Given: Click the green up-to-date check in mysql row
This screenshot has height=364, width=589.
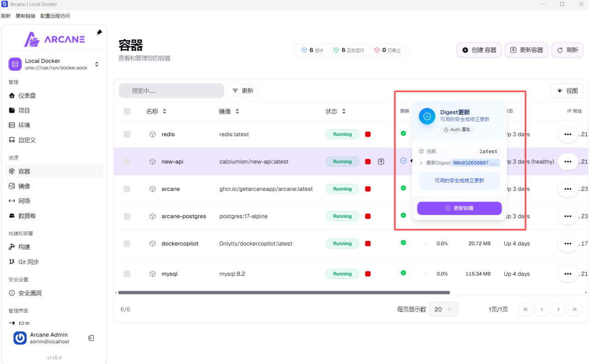Looking at the screenshot, I should [x=403, y=273].
